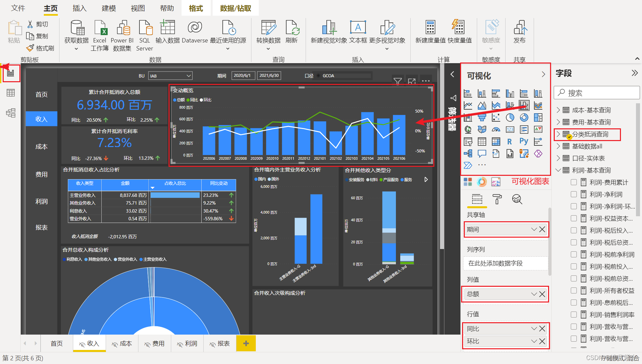Expand the 成本-基本查询 table node
This screenshot has height=364, width=642.
pyautogui.click(x=558, y=110)
